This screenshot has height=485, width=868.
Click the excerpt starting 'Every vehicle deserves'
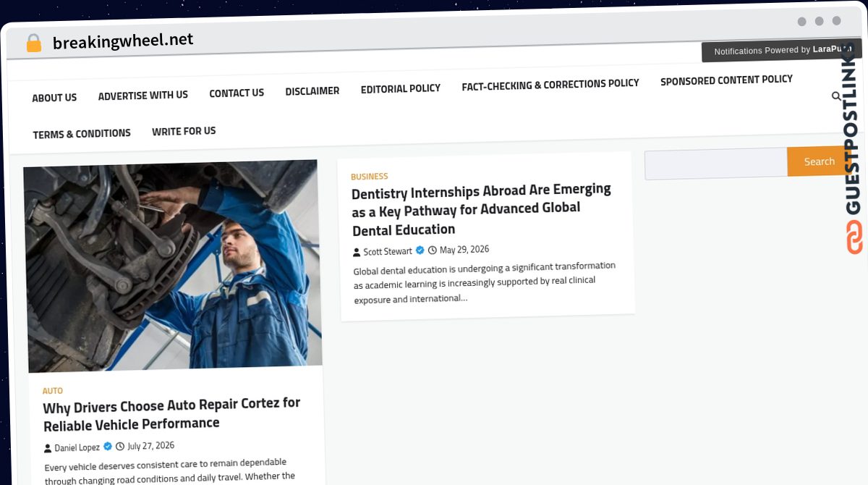pyautogui.click(x=170, y=471)
